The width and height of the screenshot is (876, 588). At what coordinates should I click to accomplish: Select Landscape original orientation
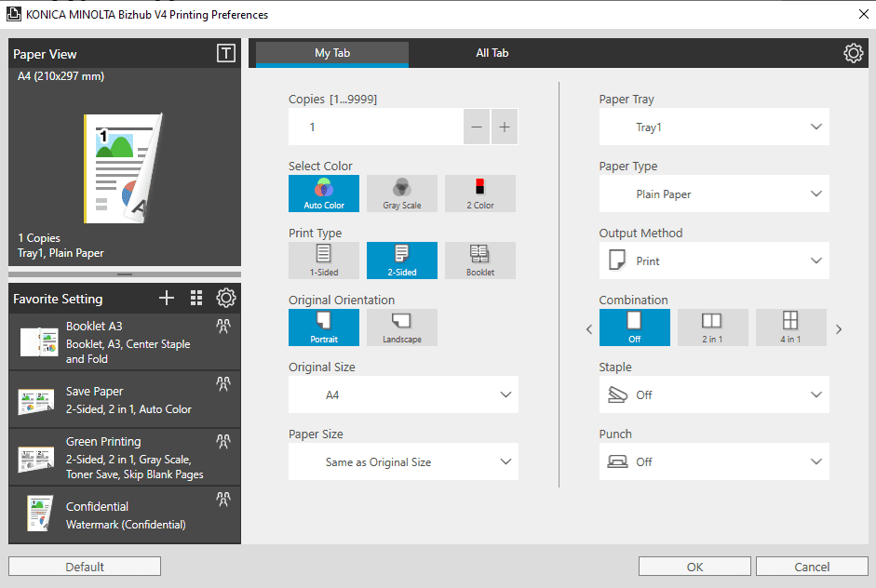click(x=402, y=327)
